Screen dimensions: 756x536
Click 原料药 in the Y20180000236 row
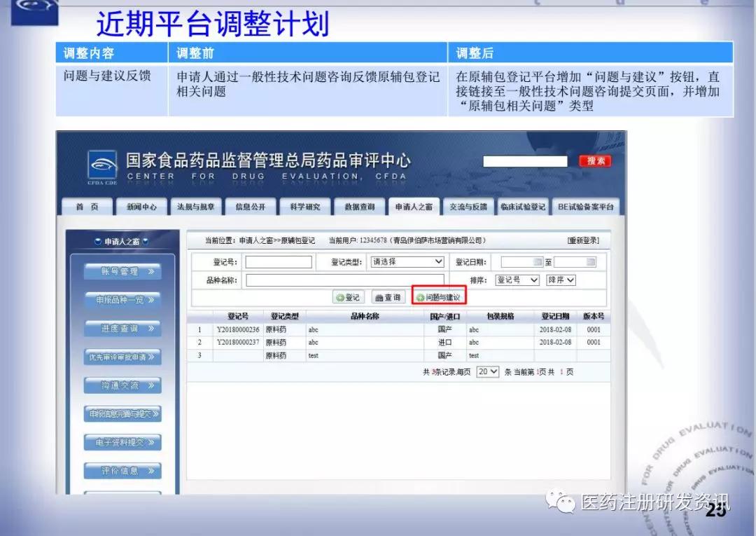click(x=276, y=329)
